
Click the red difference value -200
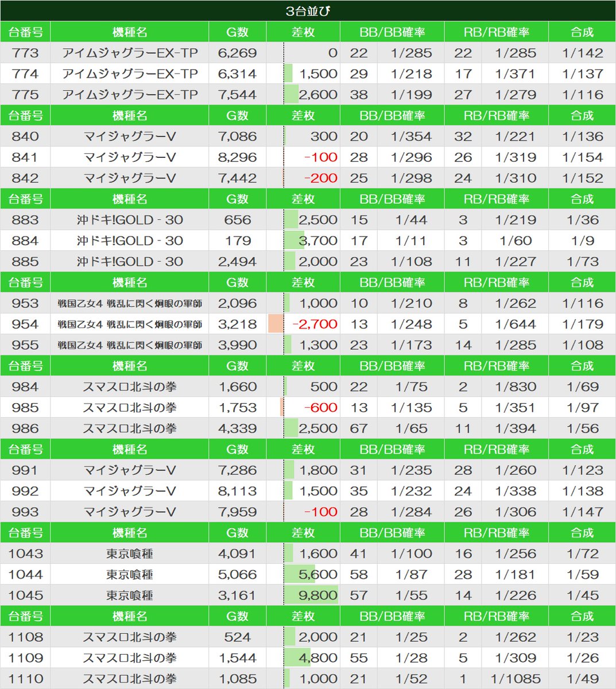[x=320, y=178]
